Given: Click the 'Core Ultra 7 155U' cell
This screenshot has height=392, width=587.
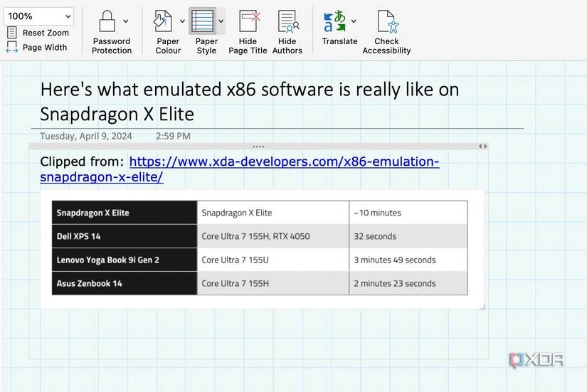Looking at the screenshot, I should pyautogui.click(x=273, y=260).
